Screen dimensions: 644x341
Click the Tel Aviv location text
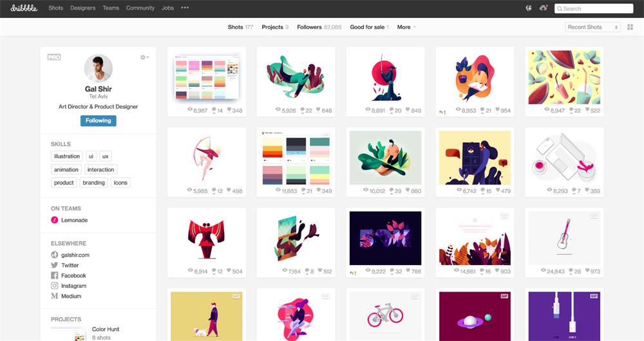coord(98,97)
